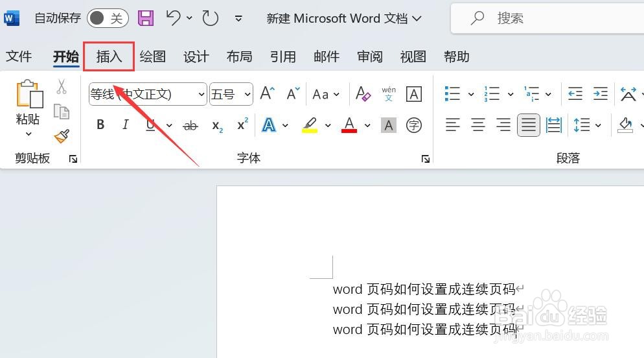Open the Change Case Aa menu

pos(326,94)
